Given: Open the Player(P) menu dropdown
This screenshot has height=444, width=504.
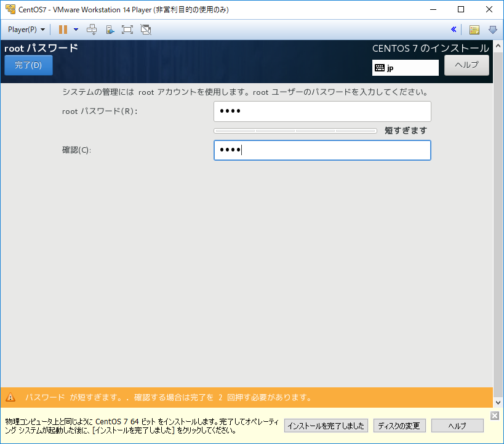Looking at the screenshot, I should pyautogui.click(x=24, y=29).
